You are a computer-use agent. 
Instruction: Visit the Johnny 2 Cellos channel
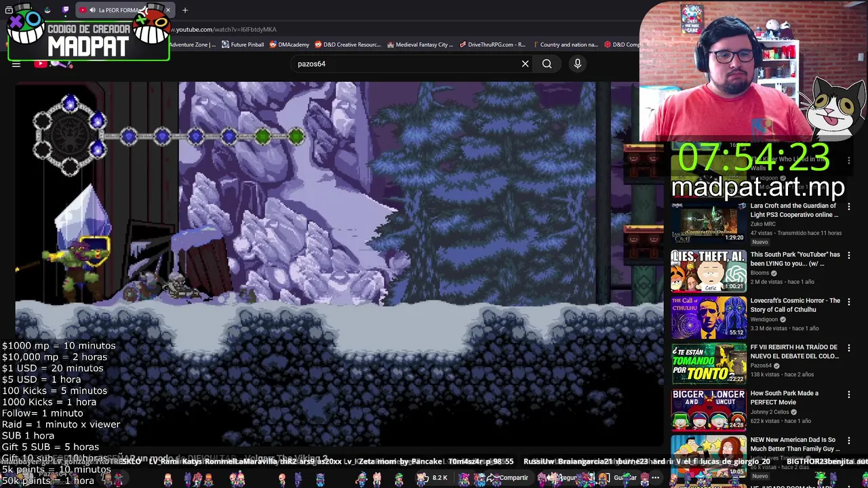770,411
